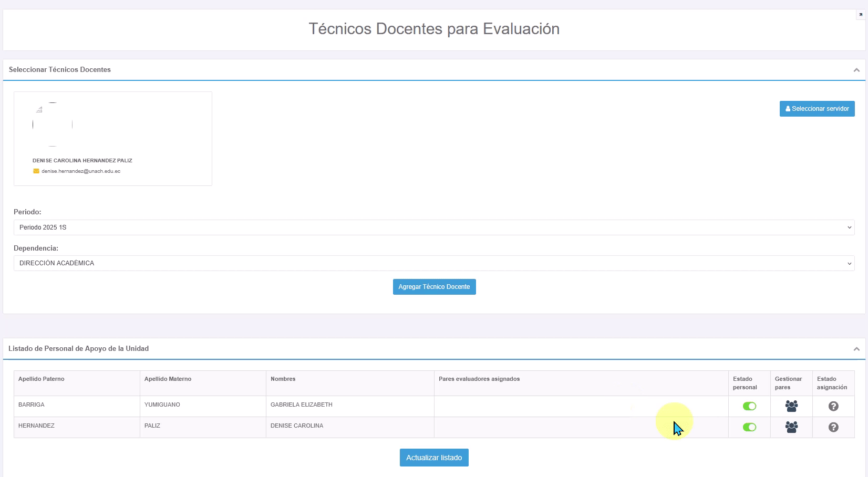Click the Apellido Paterno column header

[x=42, y=379]
